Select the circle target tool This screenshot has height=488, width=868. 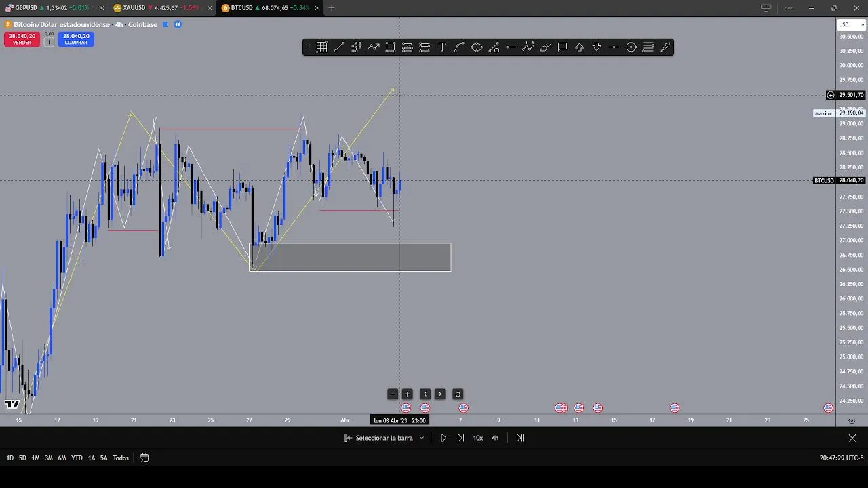[x=631, y=47]
